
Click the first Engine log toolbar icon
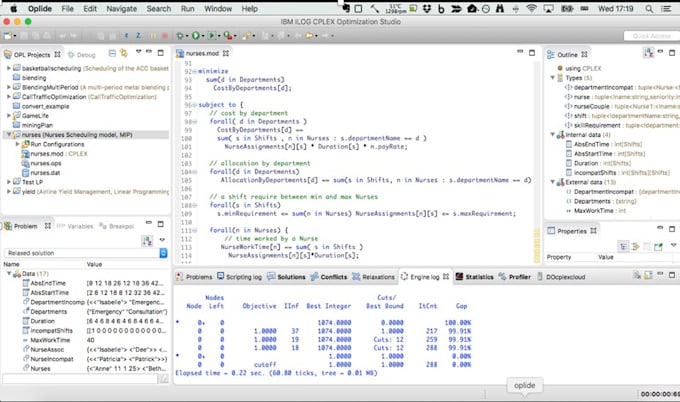click(636, 275)
